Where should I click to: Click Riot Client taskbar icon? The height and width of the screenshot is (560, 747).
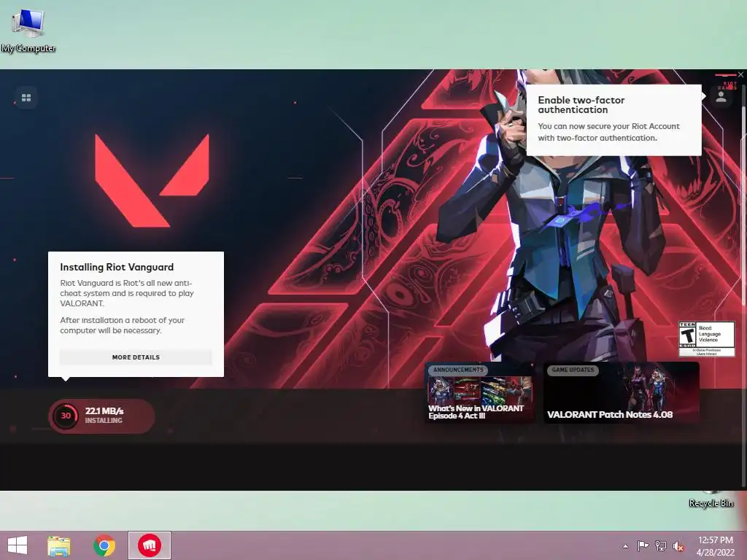pos(150,545)
